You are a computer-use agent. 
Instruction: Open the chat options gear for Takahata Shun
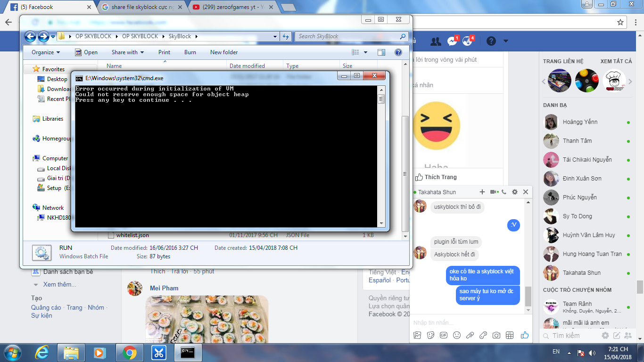(515, 192)
